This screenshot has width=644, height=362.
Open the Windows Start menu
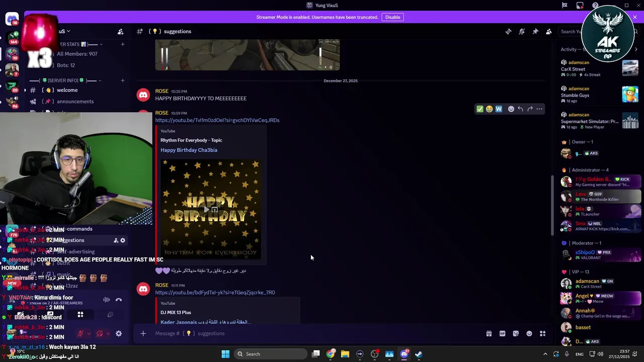[225, 354]
